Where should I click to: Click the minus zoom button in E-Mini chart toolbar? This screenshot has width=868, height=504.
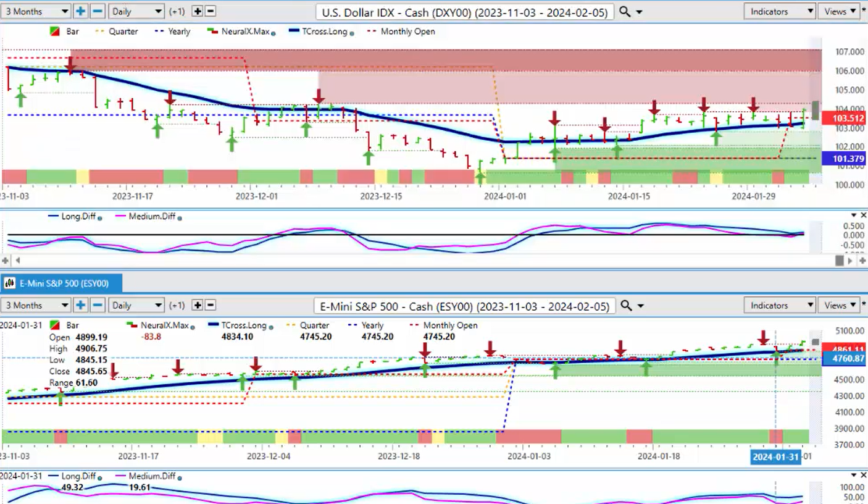coord(98,305)
